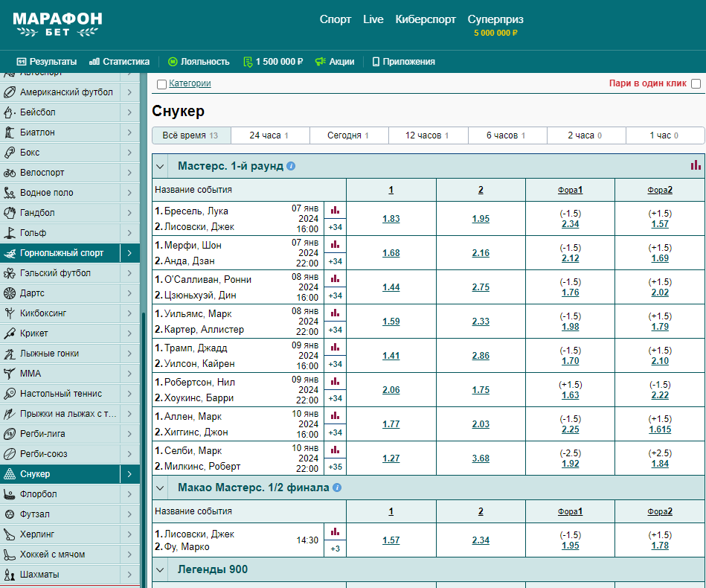Select the Baseball sport icon
The width and height of the screenshot is (706, 588).
(10, 112)
